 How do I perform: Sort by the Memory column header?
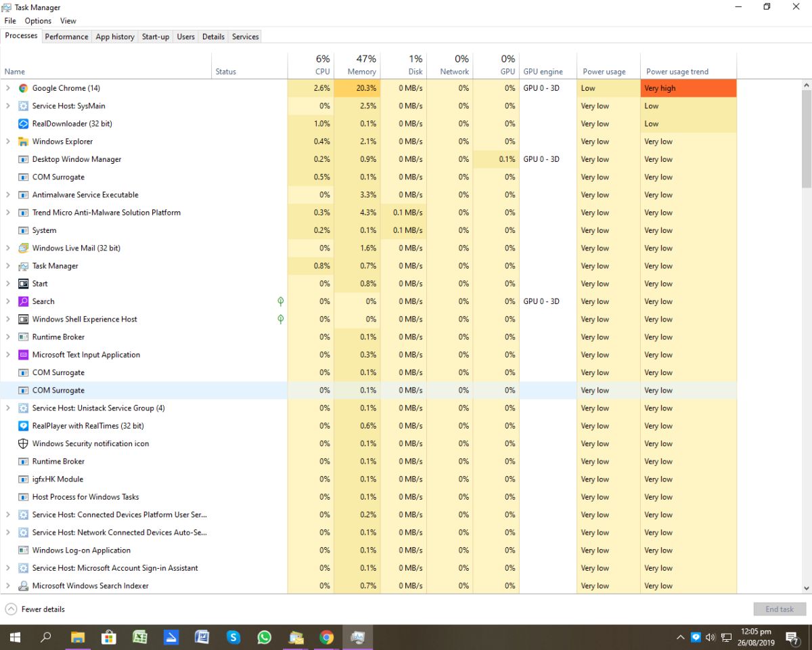(x=357, y=66)
